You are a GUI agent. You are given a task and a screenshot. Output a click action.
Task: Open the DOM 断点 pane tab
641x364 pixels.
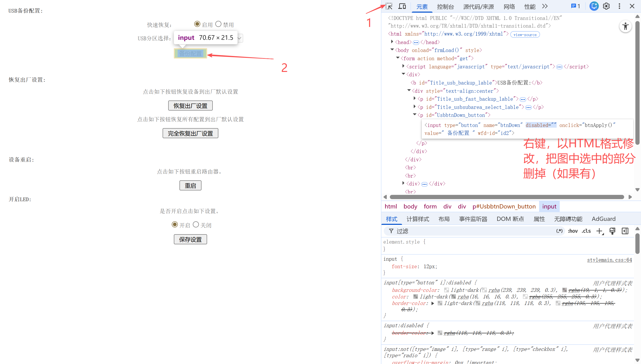pos(510,219)
